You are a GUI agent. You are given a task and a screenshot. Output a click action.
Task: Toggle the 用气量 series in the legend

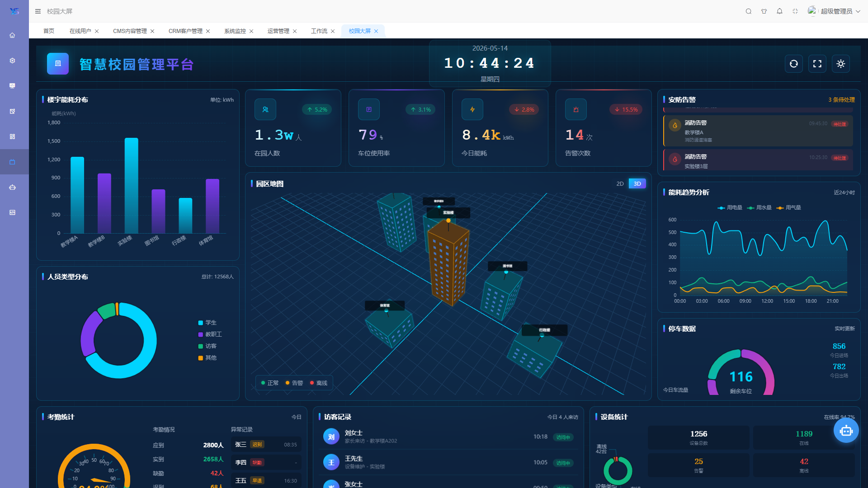(788, 208)
